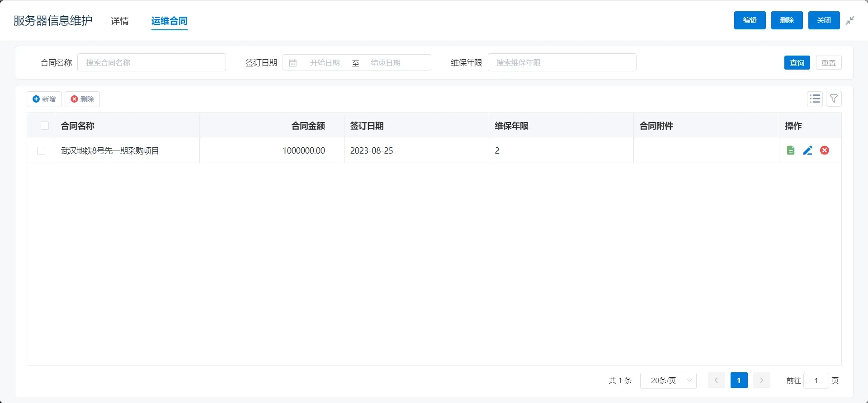
Task: Switch to the 详情 tab
Action: point(120,21)
